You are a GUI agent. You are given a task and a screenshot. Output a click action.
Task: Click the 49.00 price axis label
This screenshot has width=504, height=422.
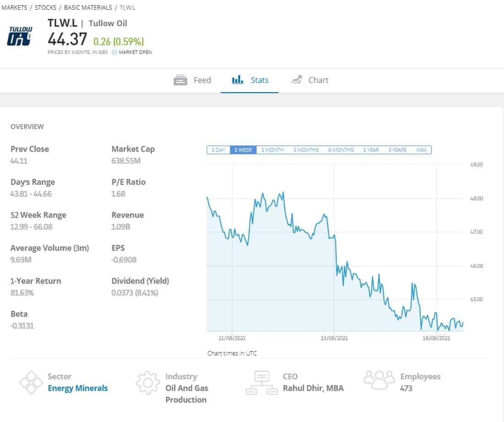click(x=477, y=164)
